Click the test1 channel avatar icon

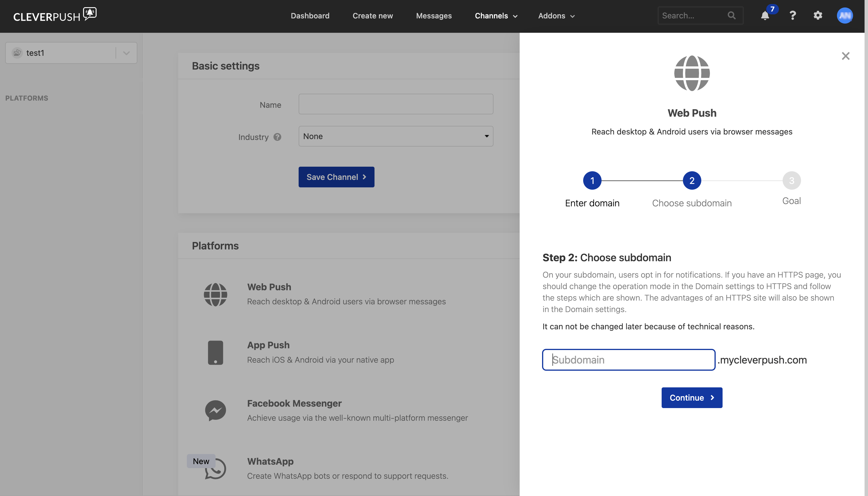click(17, 53)
